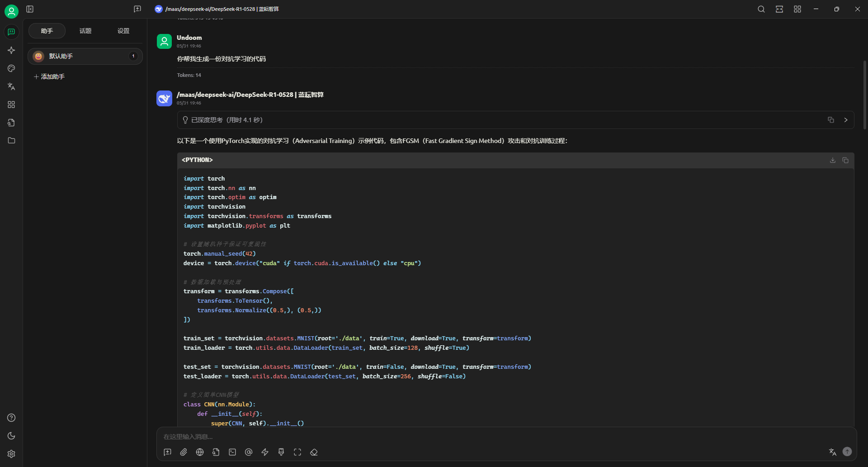Screen dimensions: 868x467
Task: Click the Undoom username label
Action: [189, 38]
